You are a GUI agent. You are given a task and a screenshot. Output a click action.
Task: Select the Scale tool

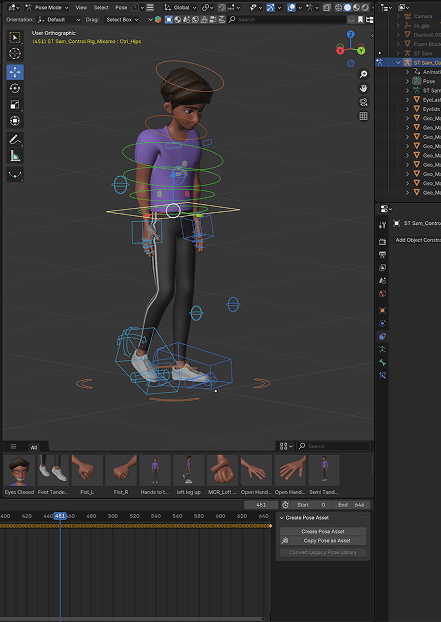(x=15, y=104)
